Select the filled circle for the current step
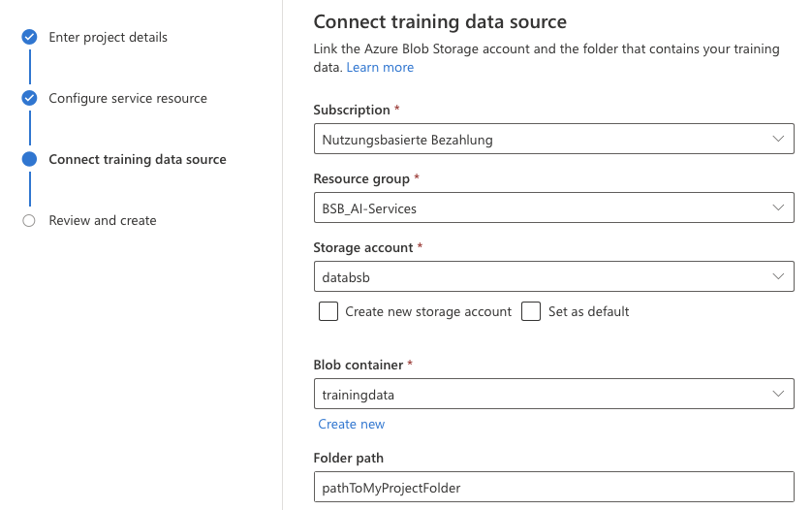Image resolution: width=812 pixels, height=510 pixels. (x=29, y=159)
